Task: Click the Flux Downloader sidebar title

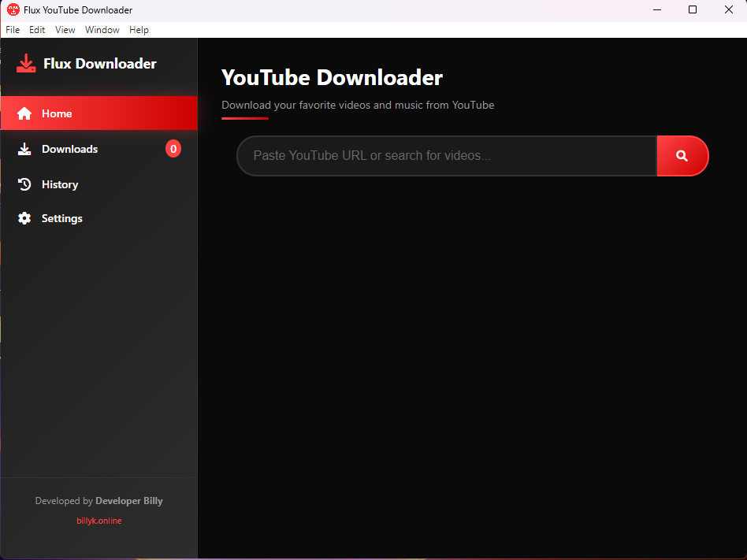Action: (x=99, y=63)
